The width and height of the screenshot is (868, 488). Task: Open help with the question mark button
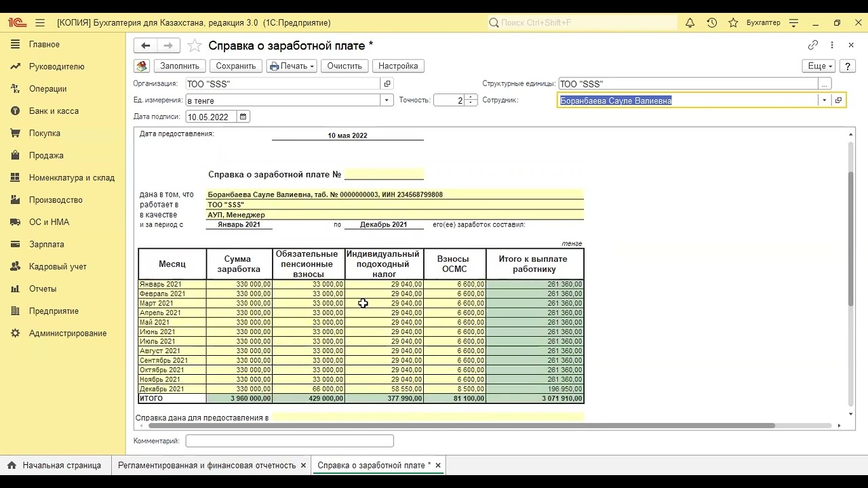[847, 66]
